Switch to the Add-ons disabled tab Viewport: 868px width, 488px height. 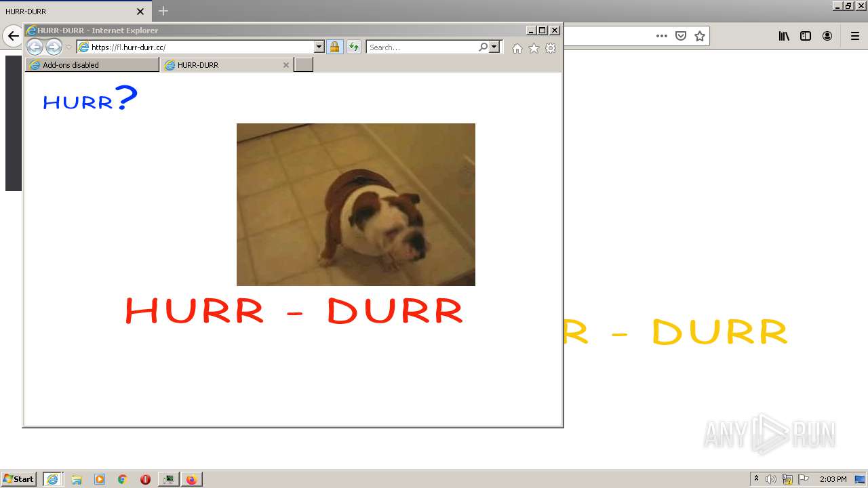92,65
